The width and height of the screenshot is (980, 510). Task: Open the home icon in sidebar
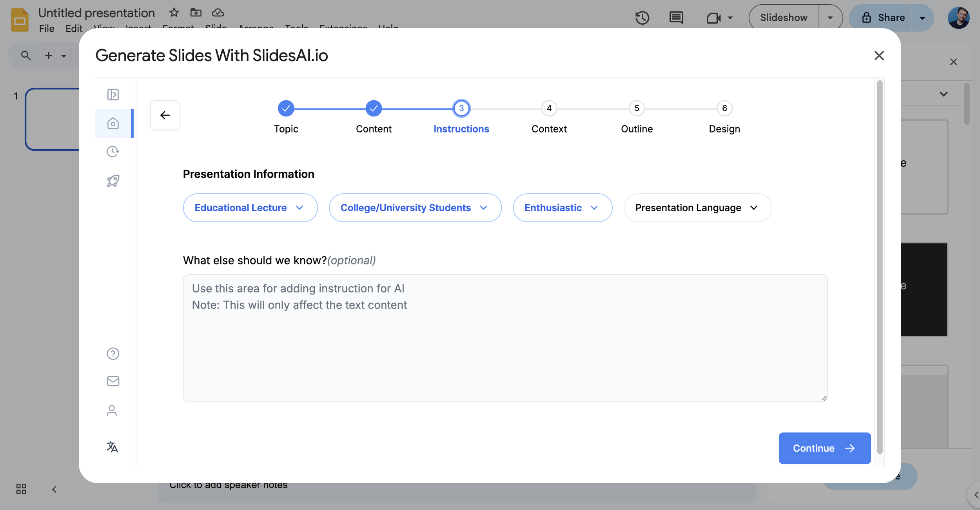[x=113, y=123]
